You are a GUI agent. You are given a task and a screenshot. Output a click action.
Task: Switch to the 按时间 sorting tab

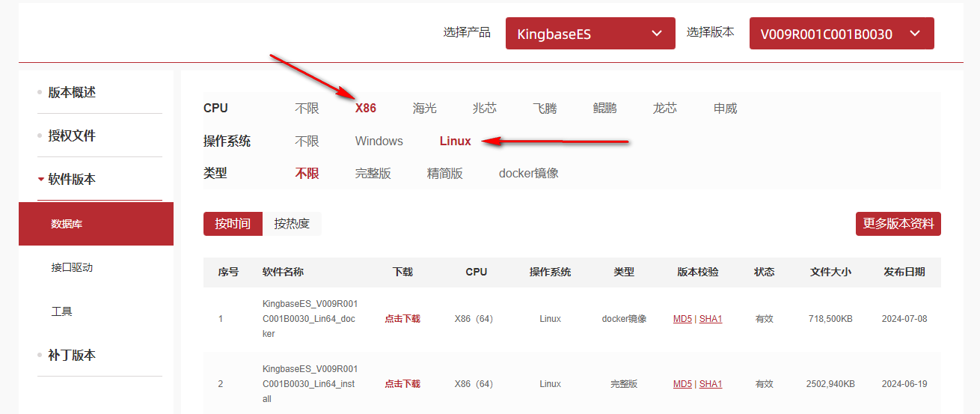[233, 224]
